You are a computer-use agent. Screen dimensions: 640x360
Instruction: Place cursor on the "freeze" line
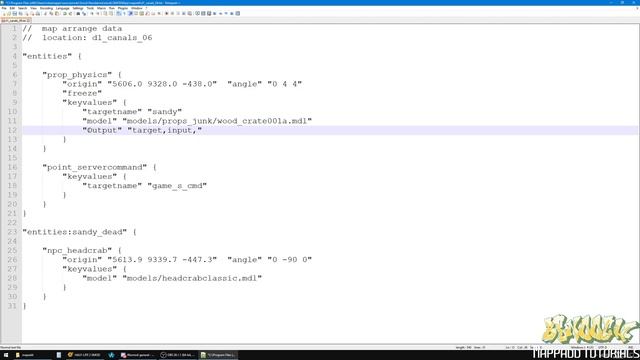(82, 93)
